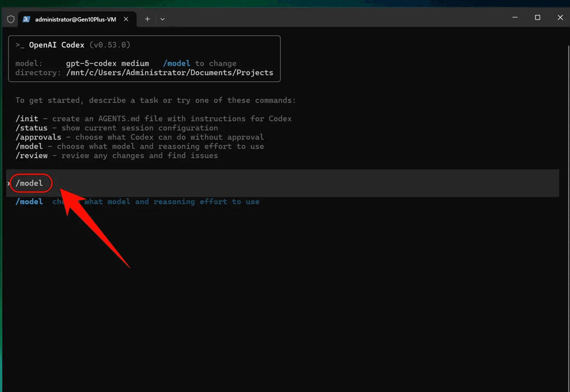Click the /status command line
The height and width of the screenshot is (392, 570).
(117, 128)
